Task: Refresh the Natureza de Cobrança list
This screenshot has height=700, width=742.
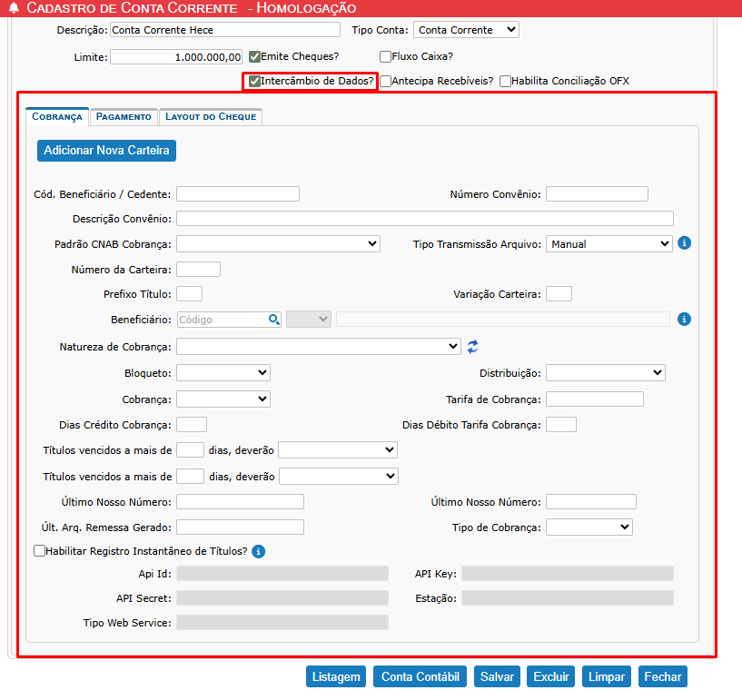Action: tap(472, 346)
